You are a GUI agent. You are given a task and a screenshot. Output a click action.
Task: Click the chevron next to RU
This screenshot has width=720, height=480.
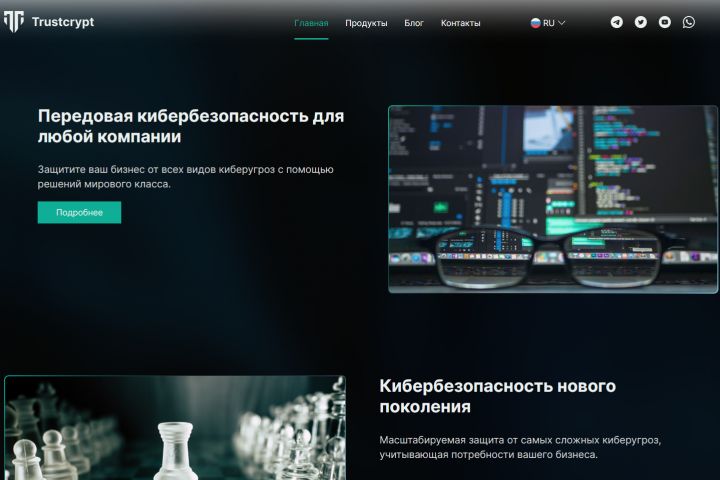click(x=561, y=23)
